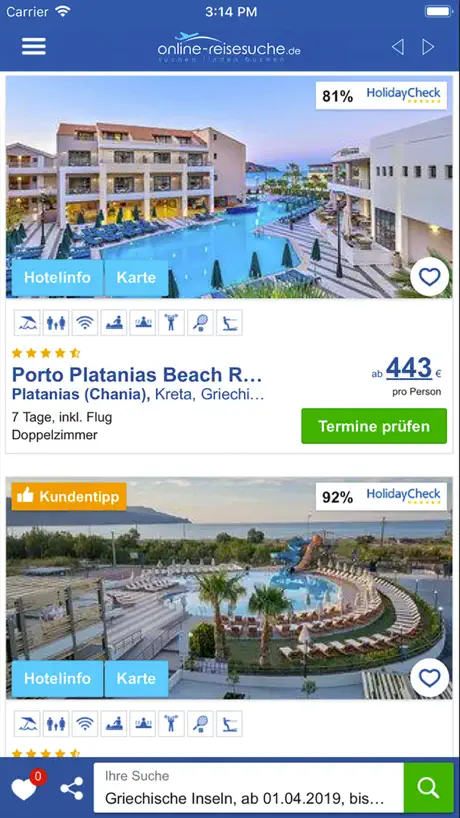This screenshot has height=818, width=460.
Task: Open Hotelinfo for the second hotel
Action: pyautogui.click(x=57, y=679)
